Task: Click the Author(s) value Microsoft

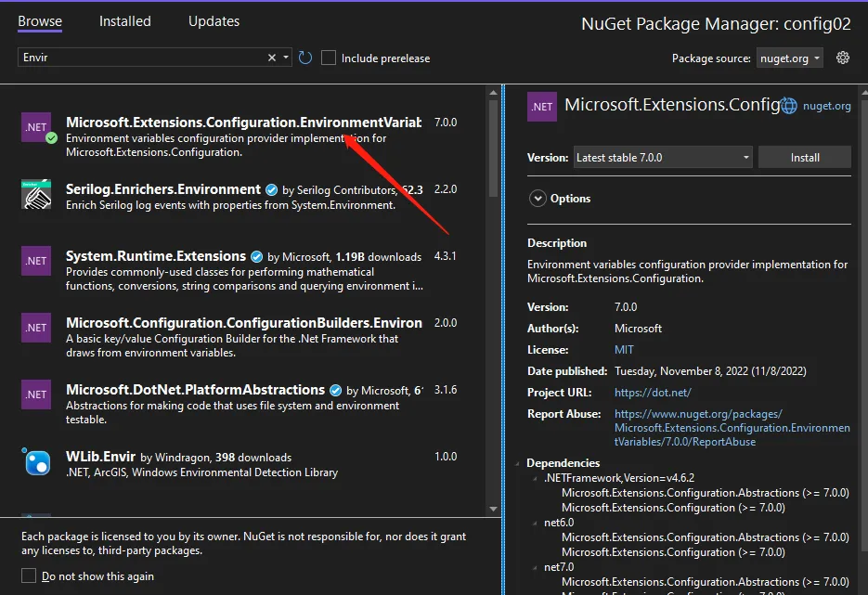Action: (x=638, y=329)
